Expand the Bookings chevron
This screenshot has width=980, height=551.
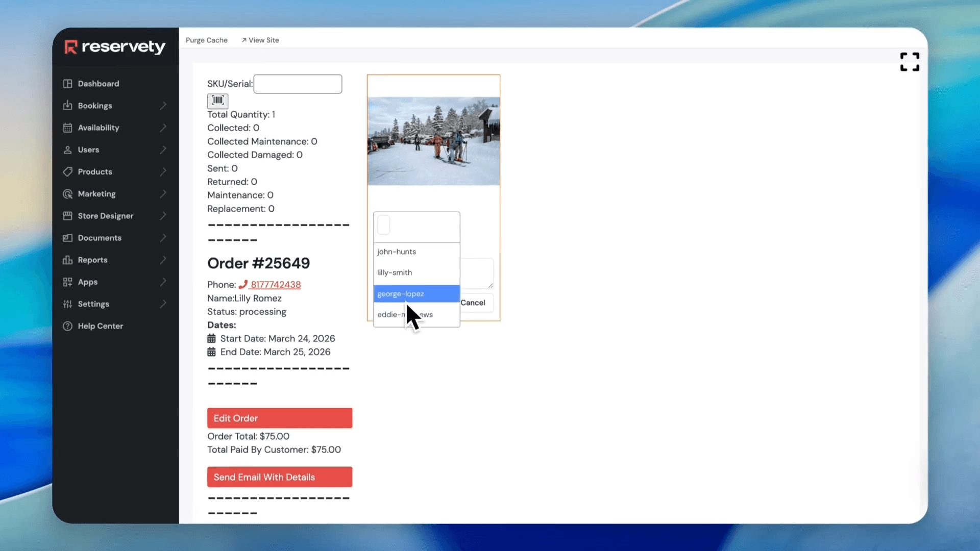click(163, 106)
